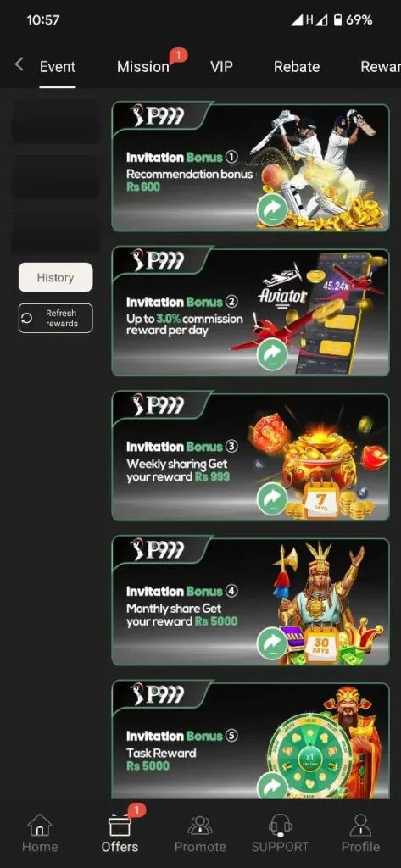Switch to the VIP tab
401x868 pixels.
(x=221, y=67)
